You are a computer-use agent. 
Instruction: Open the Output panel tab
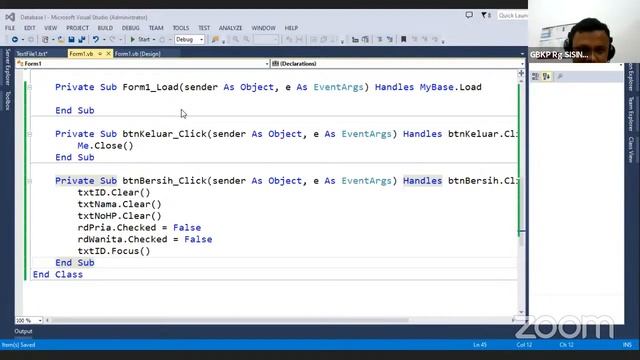point(23,331)
